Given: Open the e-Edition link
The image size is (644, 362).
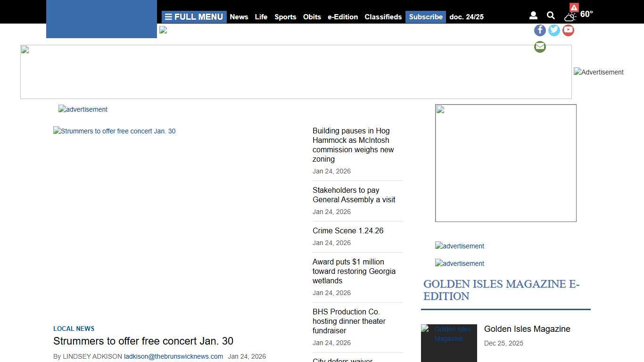Looking at the screenshot, I should [x=343, y=17].
